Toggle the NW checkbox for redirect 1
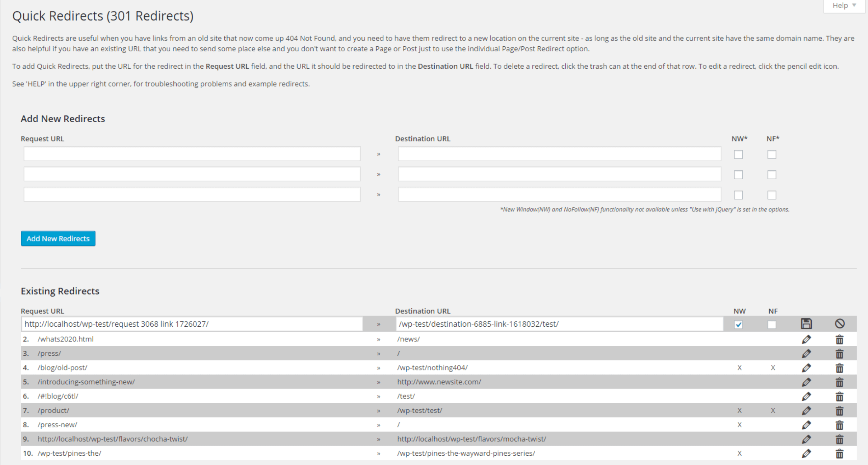Viewport: 868px width, 465px height. [x=738, y=324]
